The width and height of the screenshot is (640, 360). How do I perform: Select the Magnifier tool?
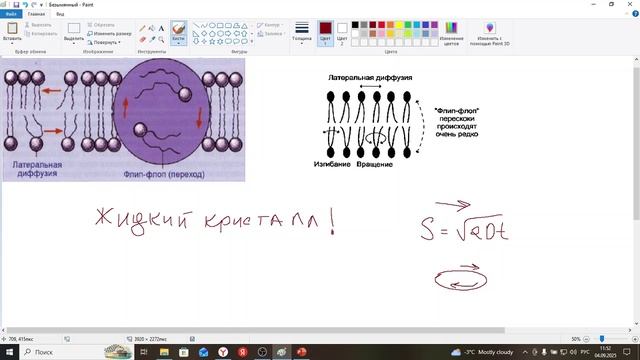(x=161, y=40)
